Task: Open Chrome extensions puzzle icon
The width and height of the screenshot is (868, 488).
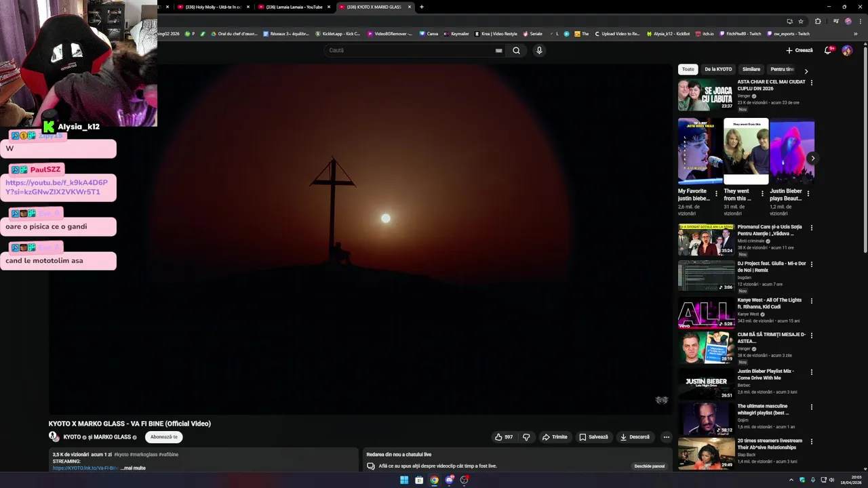Action: (x=818, y=21)
